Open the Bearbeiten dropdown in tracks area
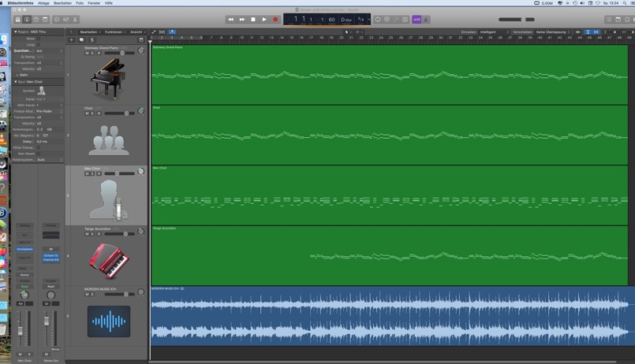Screen dimensions: 635x364 (90, 32)
